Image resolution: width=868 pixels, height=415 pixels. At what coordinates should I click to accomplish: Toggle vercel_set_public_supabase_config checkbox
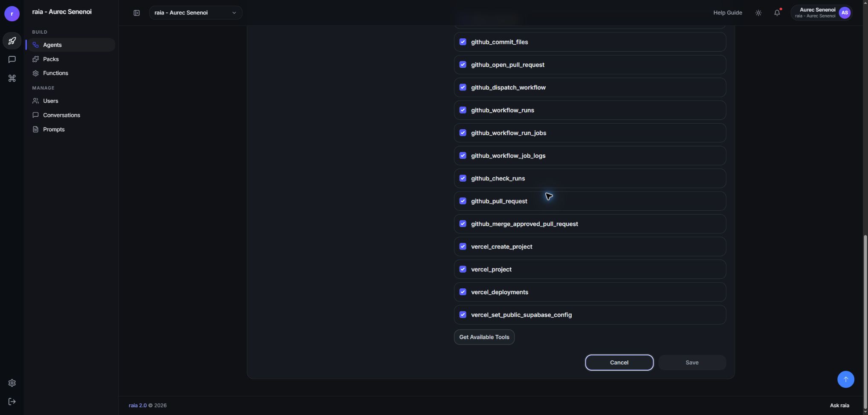point(463,314)
